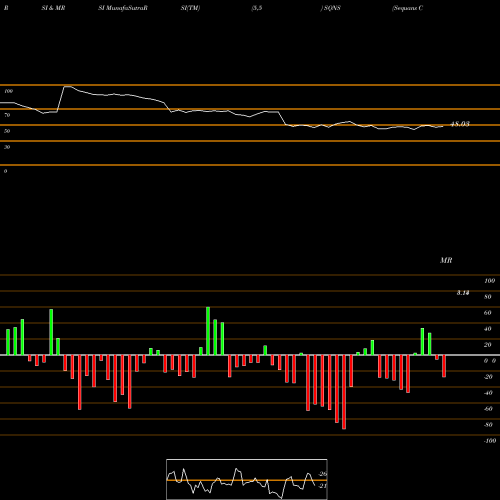
Task: Click the 48.03 RSI value label
Action: (460, 124)
